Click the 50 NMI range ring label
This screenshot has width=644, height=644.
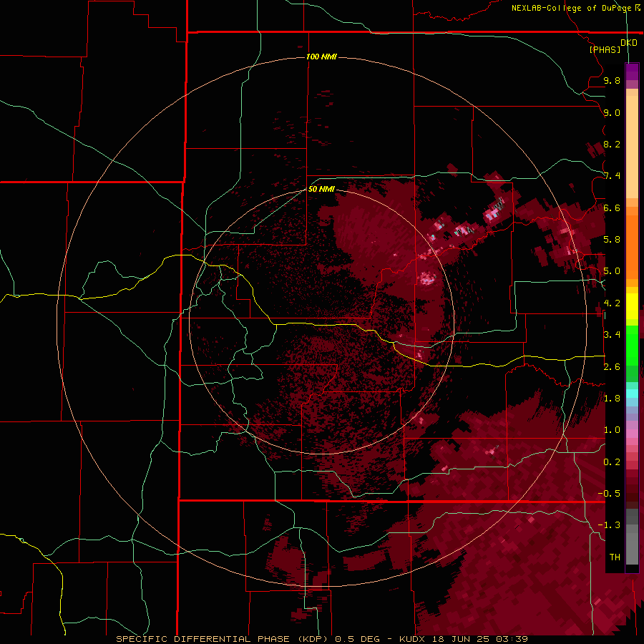click(x=321, y=189)
